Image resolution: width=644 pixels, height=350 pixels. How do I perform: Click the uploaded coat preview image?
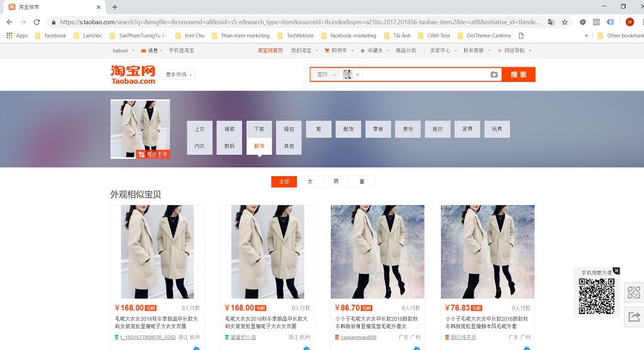(140, 128)
